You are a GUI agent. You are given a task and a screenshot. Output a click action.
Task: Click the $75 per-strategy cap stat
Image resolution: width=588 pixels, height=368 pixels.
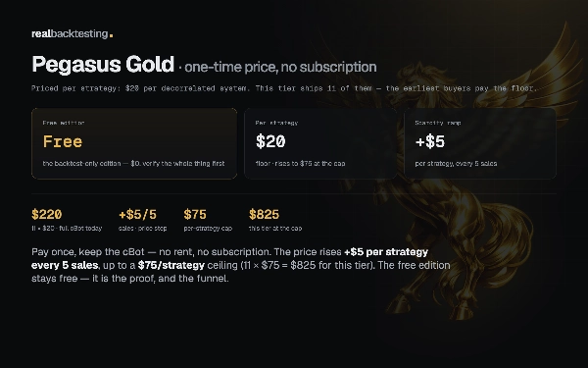(208, 220)
